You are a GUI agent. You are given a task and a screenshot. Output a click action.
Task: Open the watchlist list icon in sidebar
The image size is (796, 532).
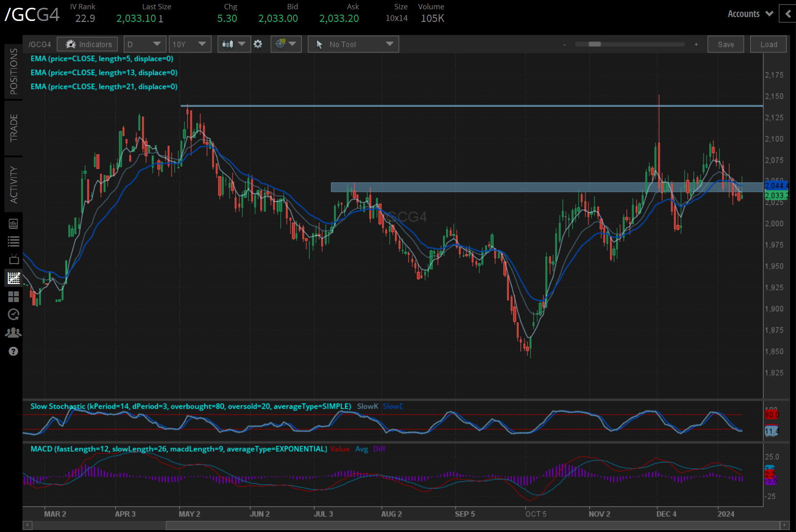click(x=14, y=241)
